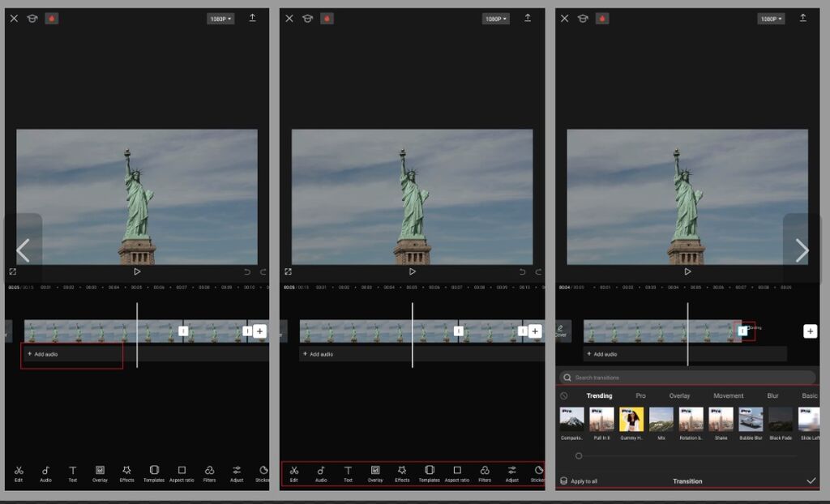Play the preview in the third screen

pos(687,271)
